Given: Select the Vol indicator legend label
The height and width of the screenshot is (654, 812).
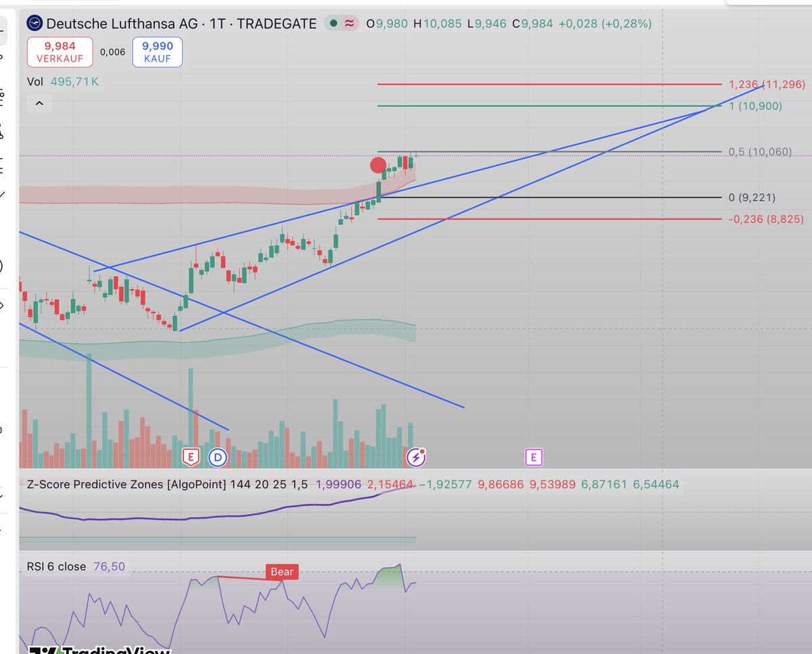Looking at the screenshot, I should (35, 82).
